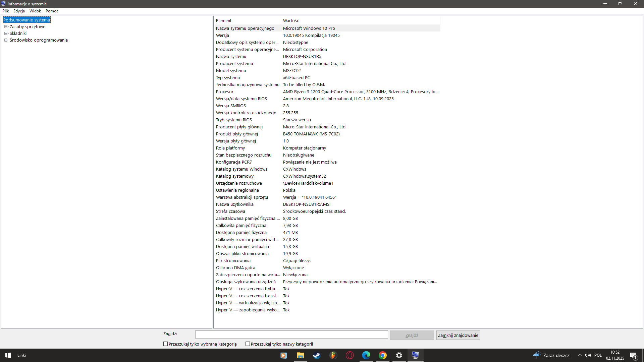The width and height of the screenshot is (644, 362).
Task: Open the Plik menu
Action: (6, 11)
